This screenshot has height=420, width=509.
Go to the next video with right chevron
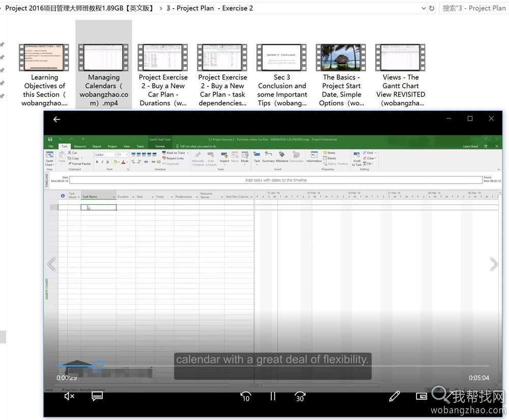(494, 264)
